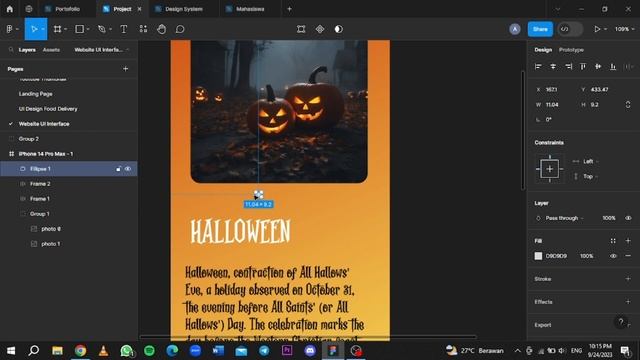The image size is (640, 360).
Task: Add a new page
Action: [x=126, y=69]
